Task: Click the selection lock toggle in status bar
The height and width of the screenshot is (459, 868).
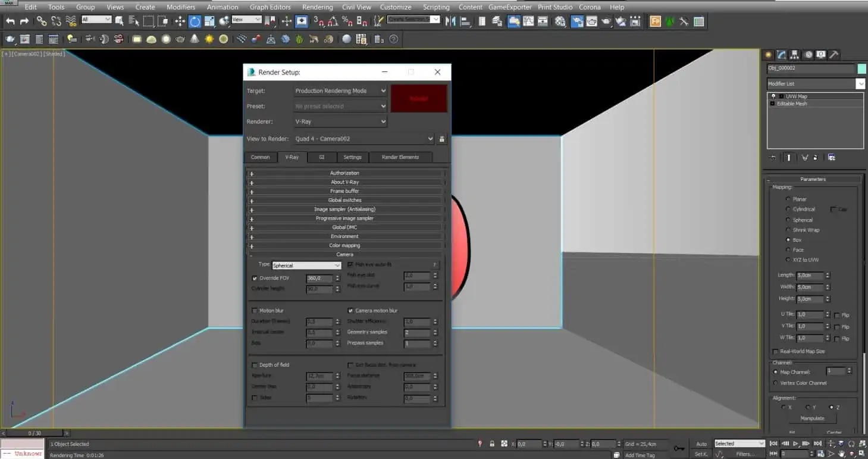Action: (x=492, y=444)
